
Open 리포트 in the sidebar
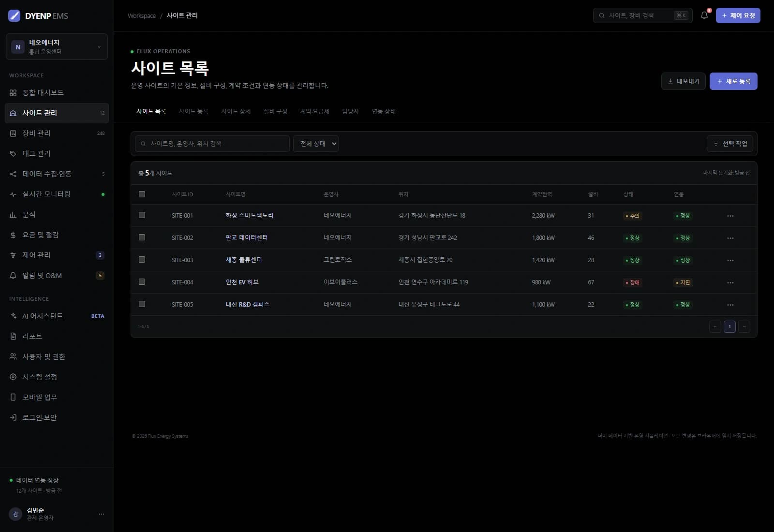[57, 336]
